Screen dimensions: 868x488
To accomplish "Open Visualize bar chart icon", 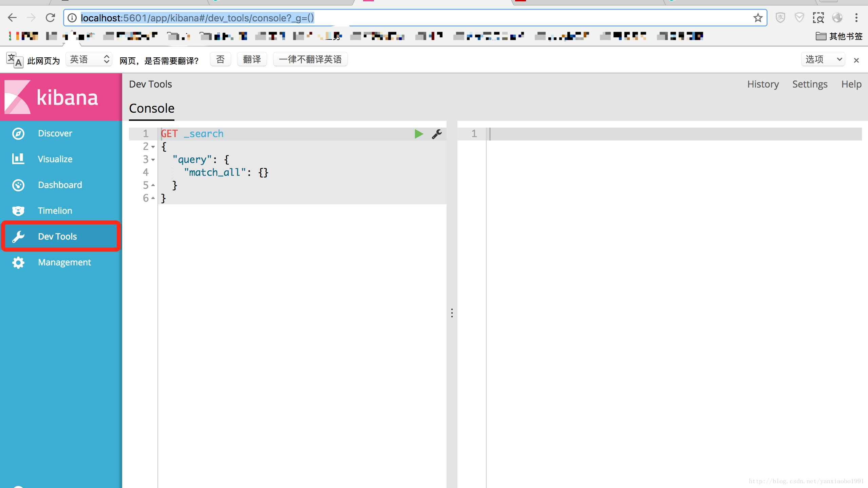I will point(18,159).
